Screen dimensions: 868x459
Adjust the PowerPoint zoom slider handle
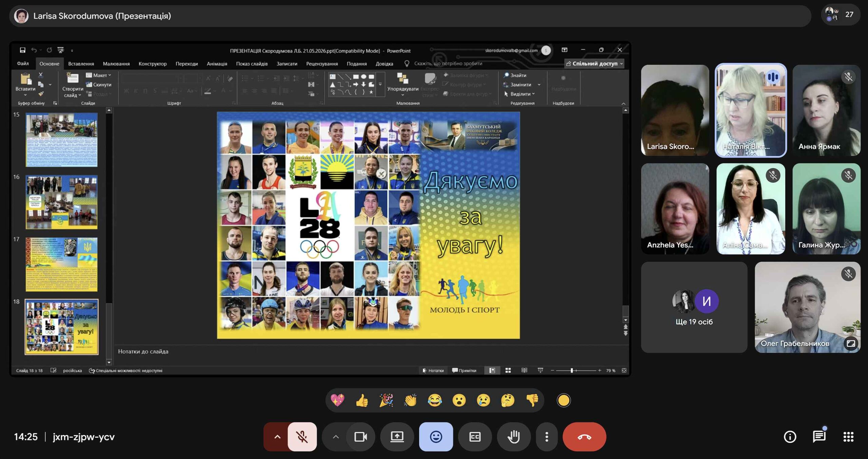(x=572, y=370)
